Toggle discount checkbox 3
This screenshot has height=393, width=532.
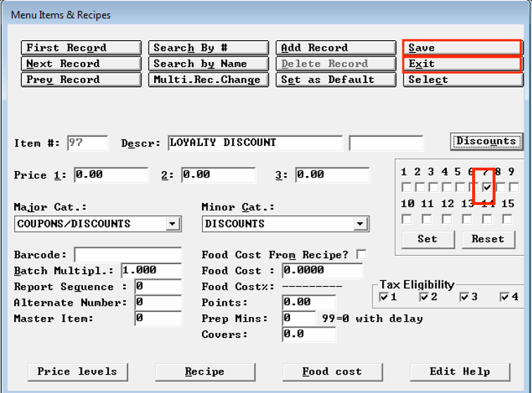(433, 187)
